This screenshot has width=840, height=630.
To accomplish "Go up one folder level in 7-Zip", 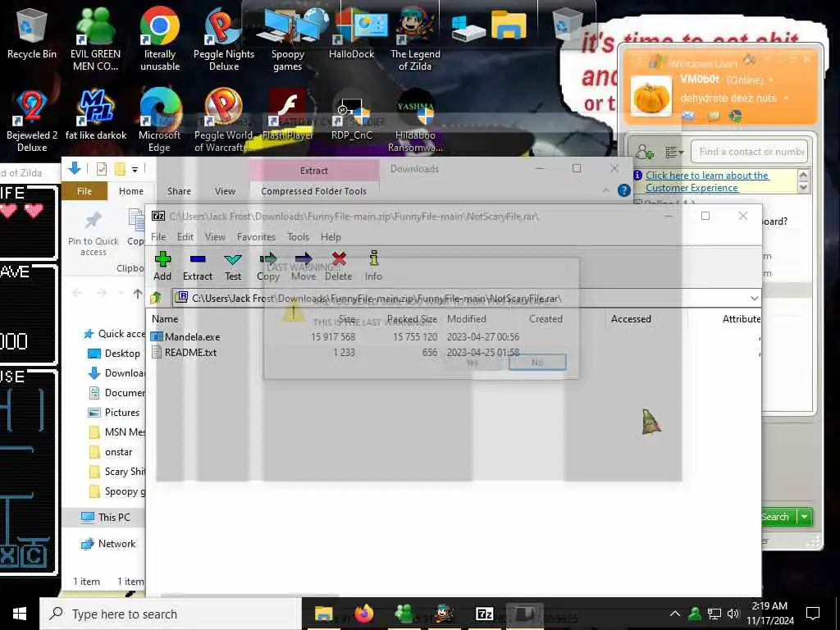I will pyautogui.click(x=156, y=298).
